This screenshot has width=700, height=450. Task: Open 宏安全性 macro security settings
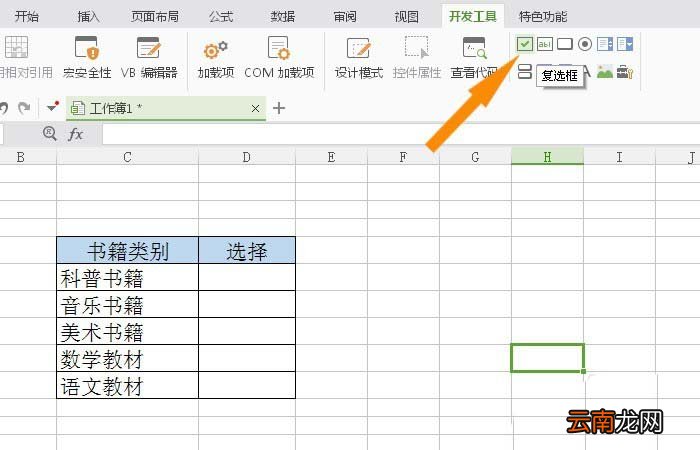(x=87, y=58)
